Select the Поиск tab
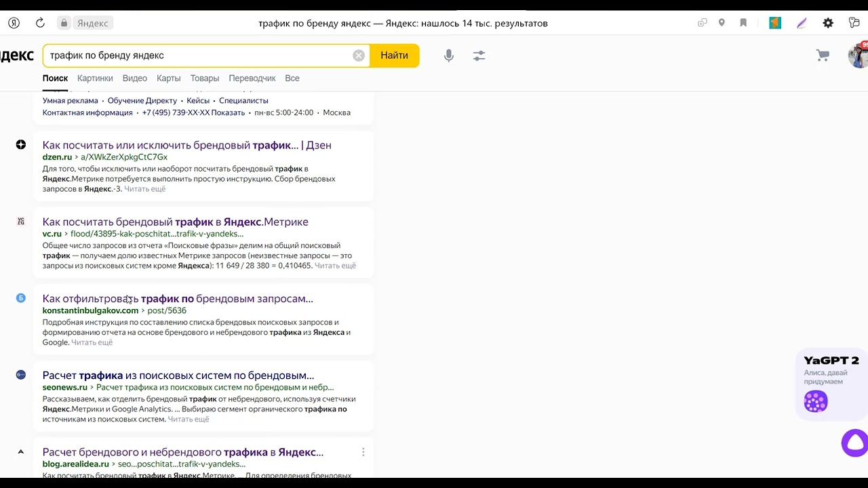Viewport: 868px width, 488px height. (x=55, y=78)
